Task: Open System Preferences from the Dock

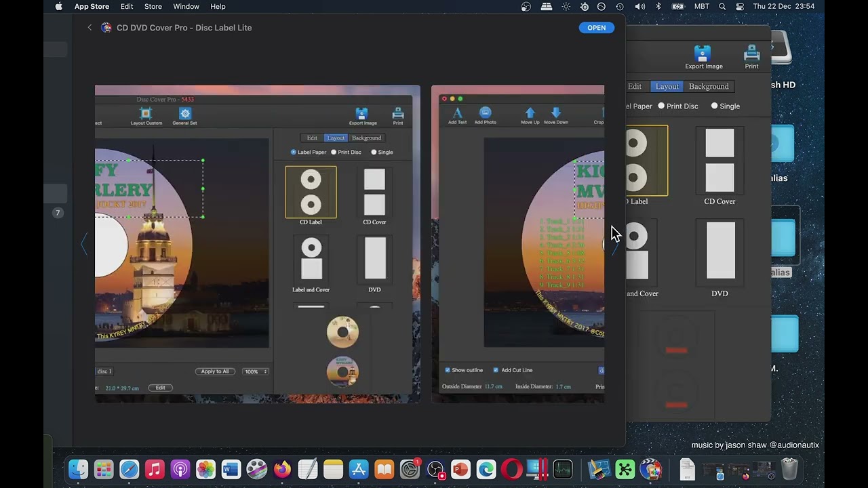Action: click(x=410, y=469)
